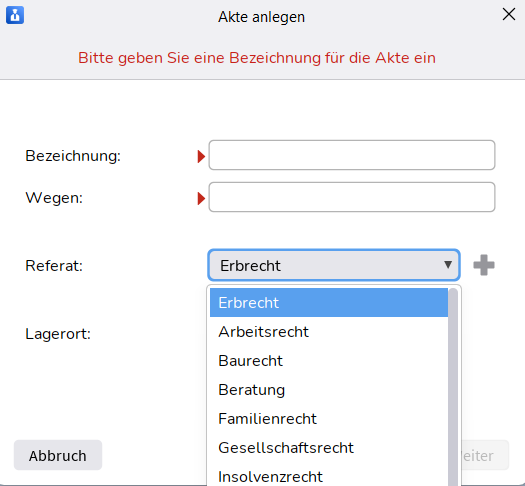
Task: Click the Lagerort label
Action: tap(58, 334)
